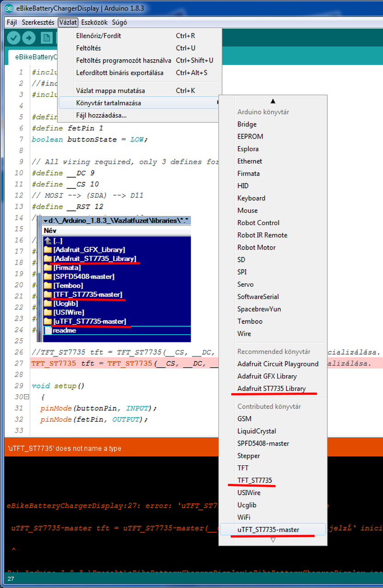Image resolution: width=383 pixels, height=588 pixels.
Task: Choose Fájl hozzáadása... menu item
Action: pyautogui.click(x=140, y=116)
